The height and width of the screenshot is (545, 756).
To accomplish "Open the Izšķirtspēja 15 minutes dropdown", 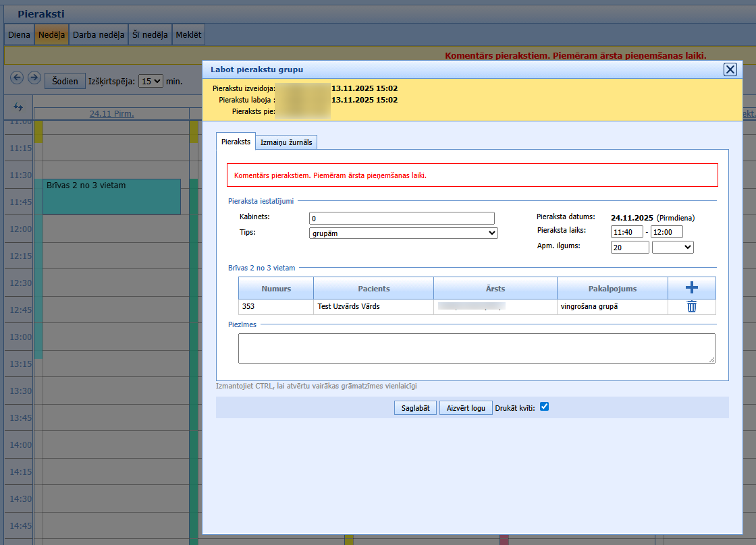I will (151, 82).
